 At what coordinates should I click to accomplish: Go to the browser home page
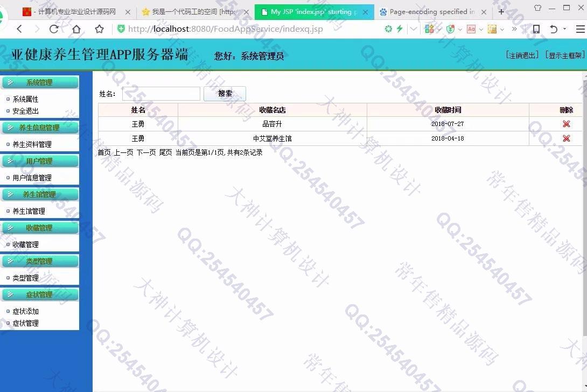tap(76, 29)
